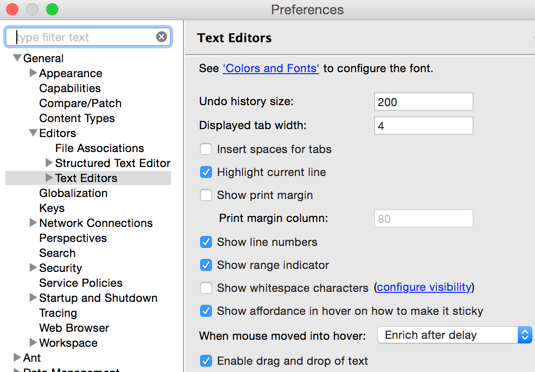Expand the Workspace tree node
The width and height of the screenshot is (535, 372).
click(33, 342)
